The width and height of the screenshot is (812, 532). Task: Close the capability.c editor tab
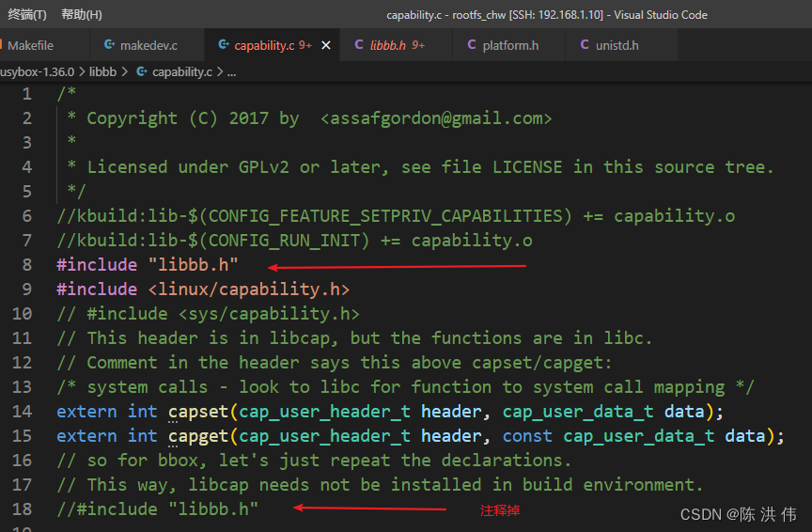pos(326,45)
